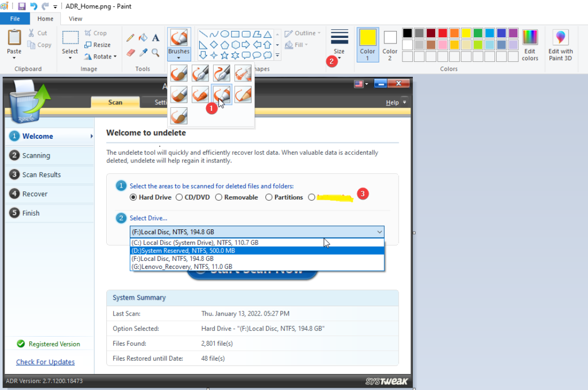The height and width of the screenshot is (390, 588).
Task: Choose the Marker brush in Brushes gallery
Action: (x=222, y=95)
